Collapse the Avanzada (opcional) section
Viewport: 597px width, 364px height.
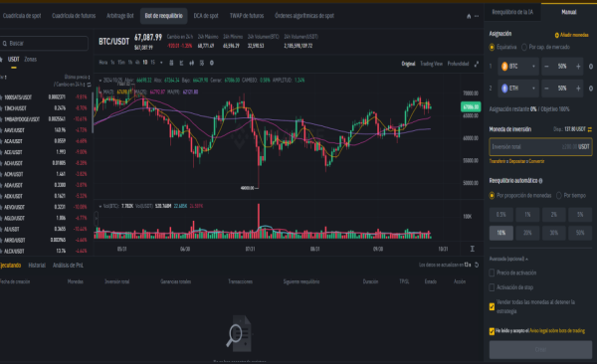[508, 259]
